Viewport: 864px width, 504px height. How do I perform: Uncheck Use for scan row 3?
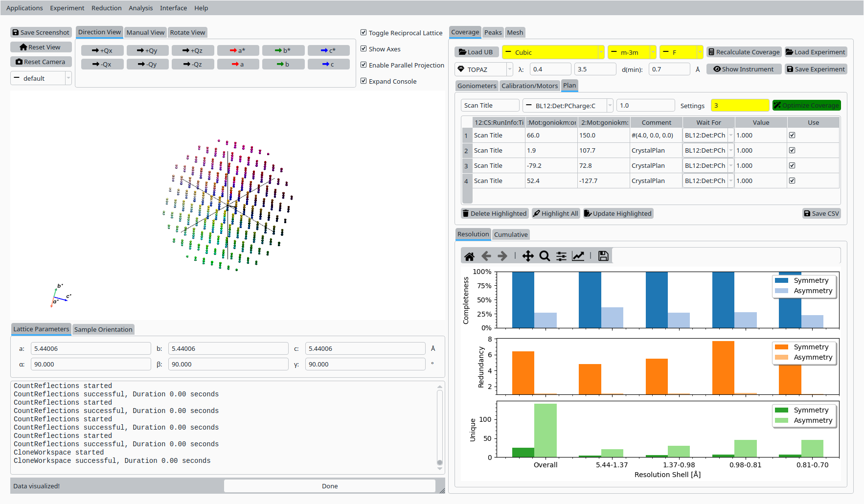(x=792, y=165)
